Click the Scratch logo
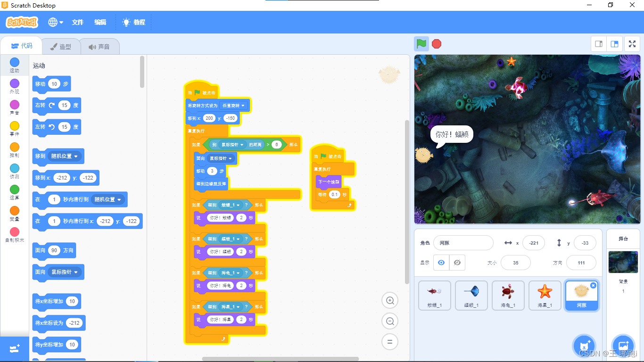Viewport: 644px width, 362px height. [x=22, y=22]
